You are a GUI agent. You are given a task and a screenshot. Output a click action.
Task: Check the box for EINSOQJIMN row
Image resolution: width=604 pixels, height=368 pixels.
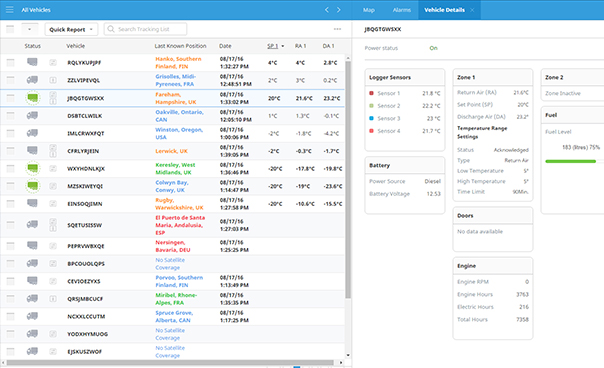coord(10,203)
